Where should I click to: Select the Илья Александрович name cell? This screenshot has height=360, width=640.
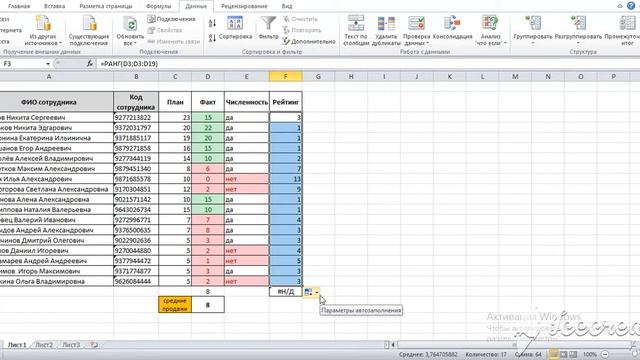click(x=57, y=179)
